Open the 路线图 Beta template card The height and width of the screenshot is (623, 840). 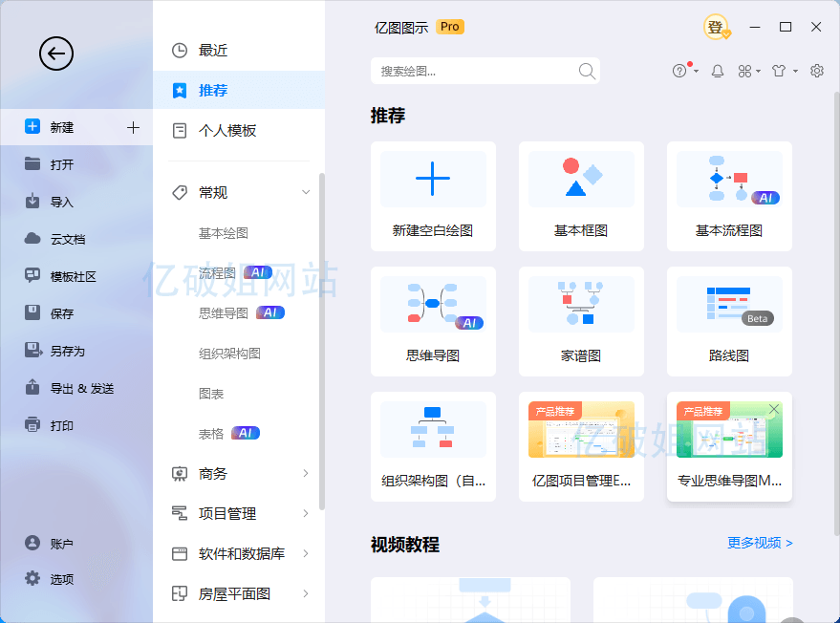[x=729, y=321]
